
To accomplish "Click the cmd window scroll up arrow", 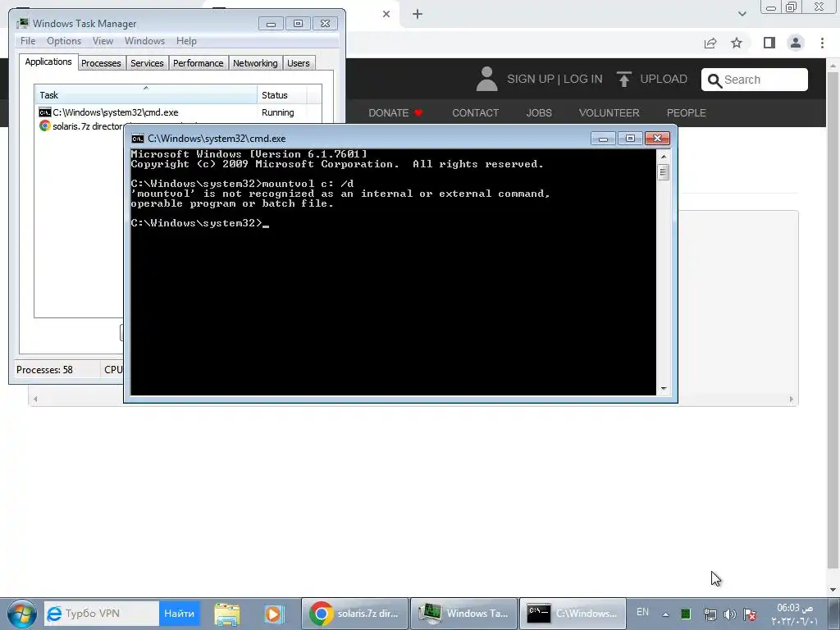I will coord(664,157).
